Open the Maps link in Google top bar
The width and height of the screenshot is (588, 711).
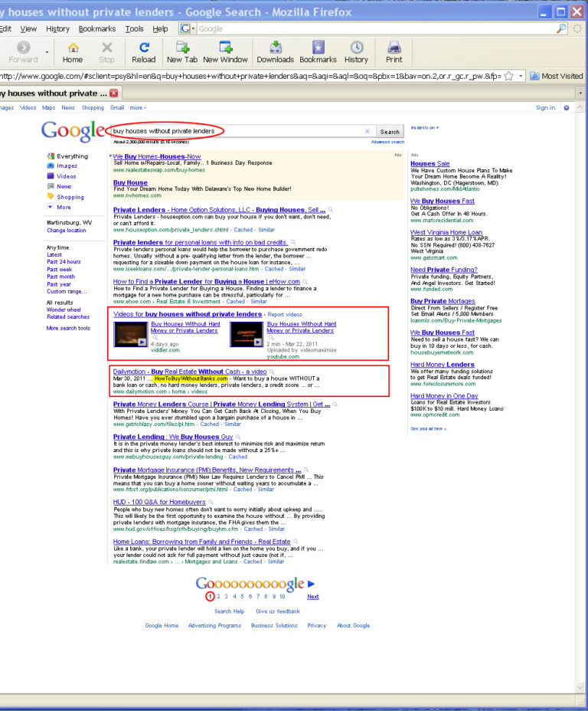coord(48,108)
